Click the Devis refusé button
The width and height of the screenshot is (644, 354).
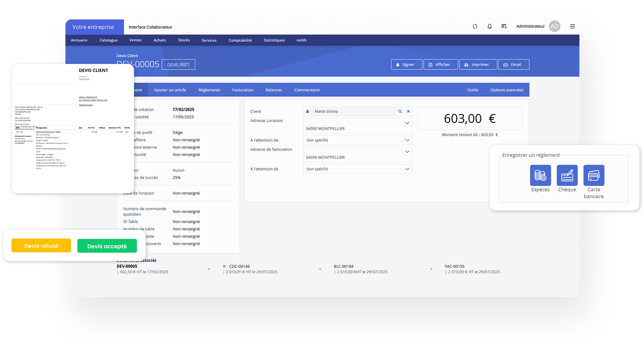[41, 246]
